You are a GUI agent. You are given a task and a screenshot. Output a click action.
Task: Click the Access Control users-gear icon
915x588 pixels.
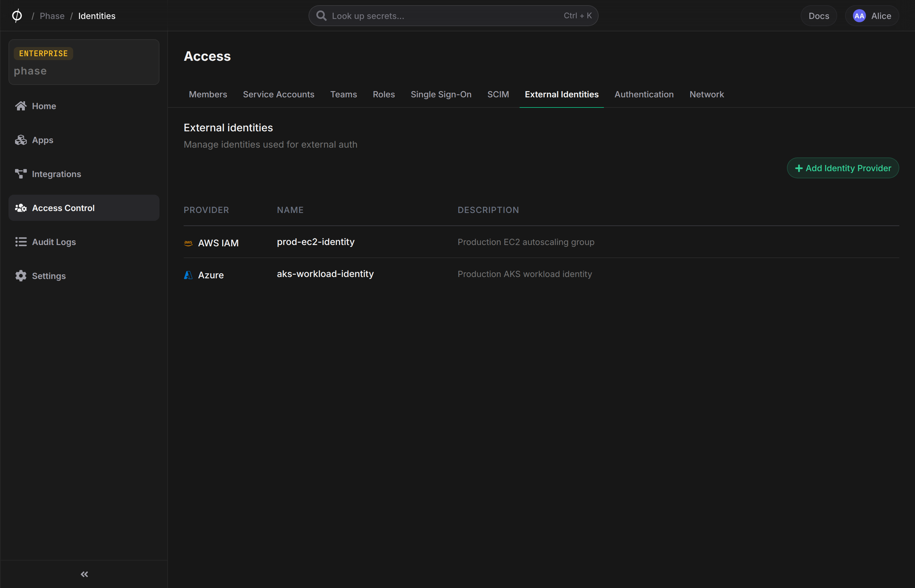(21, 208)
